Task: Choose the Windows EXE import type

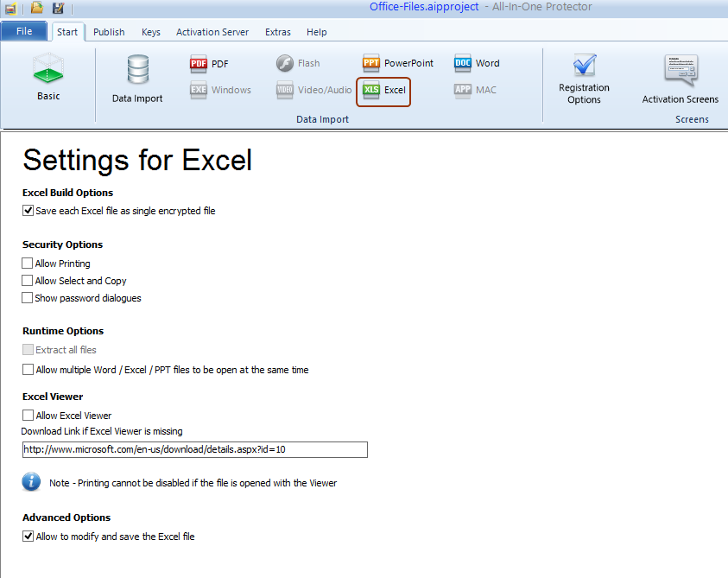Action: click(220, 90)
